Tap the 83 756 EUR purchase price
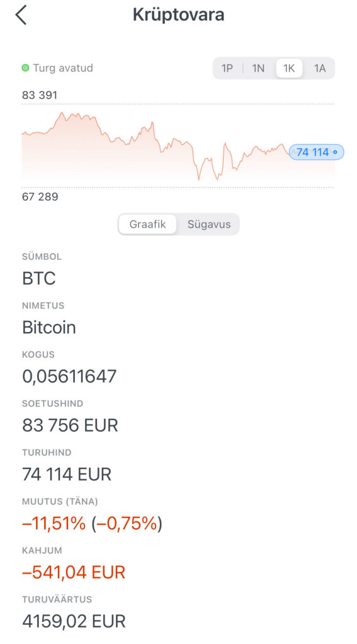The width and height of the screenshot is (357, 644). tap(71, 426)
